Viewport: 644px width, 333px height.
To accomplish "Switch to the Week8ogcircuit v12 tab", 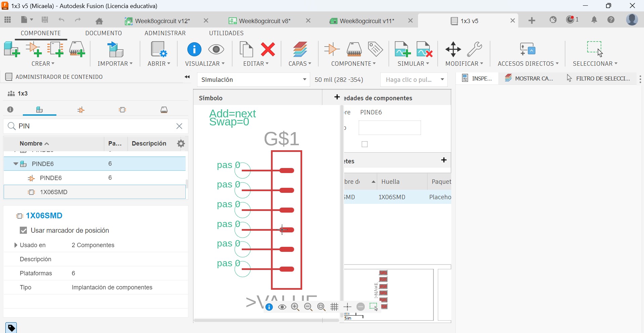I will pos(162,21).
